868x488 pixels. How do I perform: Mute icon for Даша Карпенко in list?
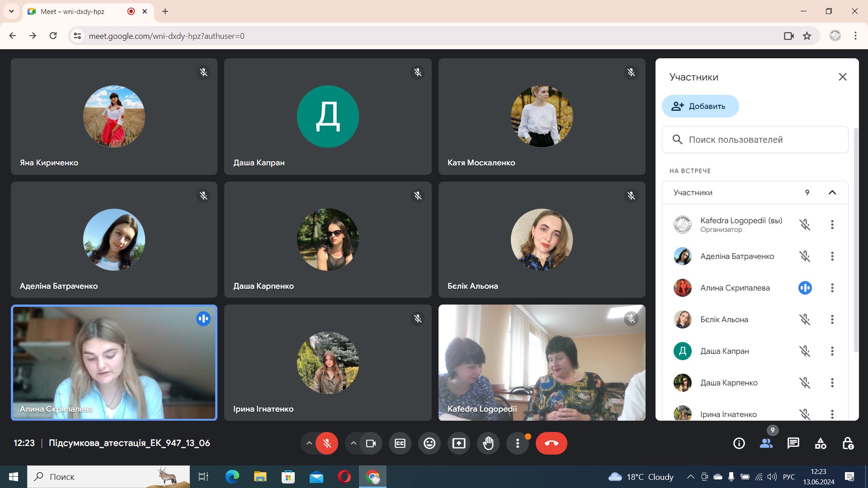[x=805, y=383]
